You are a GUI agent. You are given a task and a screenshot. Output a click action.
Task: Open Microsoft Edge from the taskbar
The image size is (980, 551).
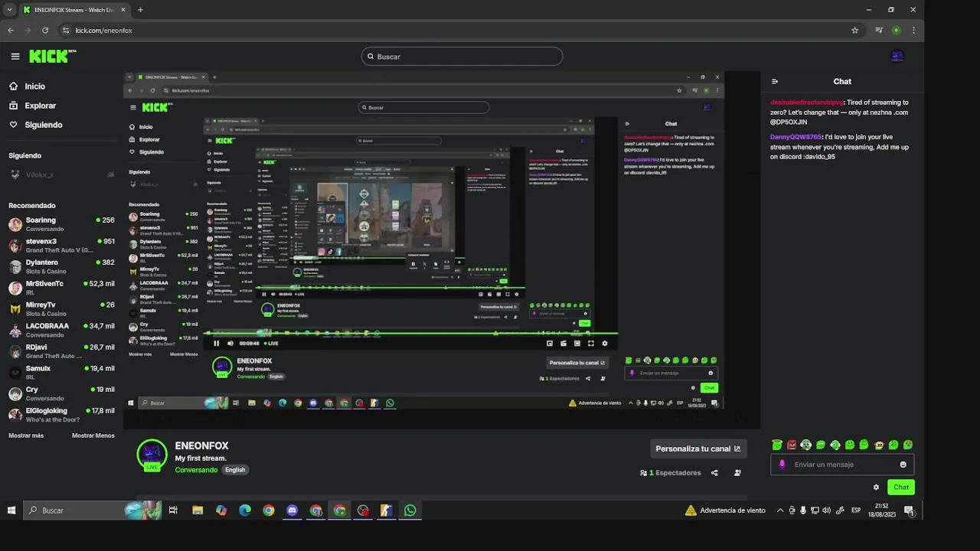pyautogui.click(x=245, y=510)
